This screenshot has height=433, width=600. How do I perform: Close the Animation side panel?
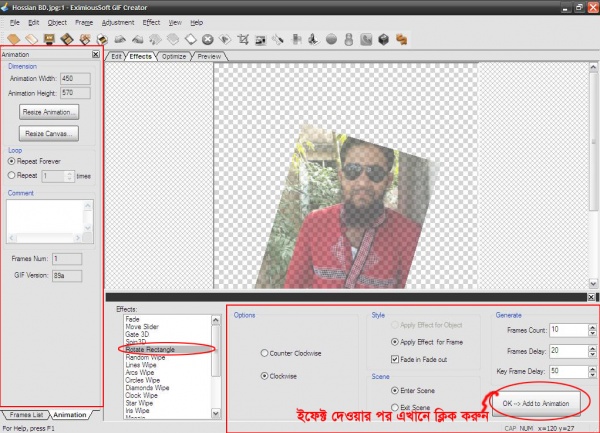[x=95, y=56]
